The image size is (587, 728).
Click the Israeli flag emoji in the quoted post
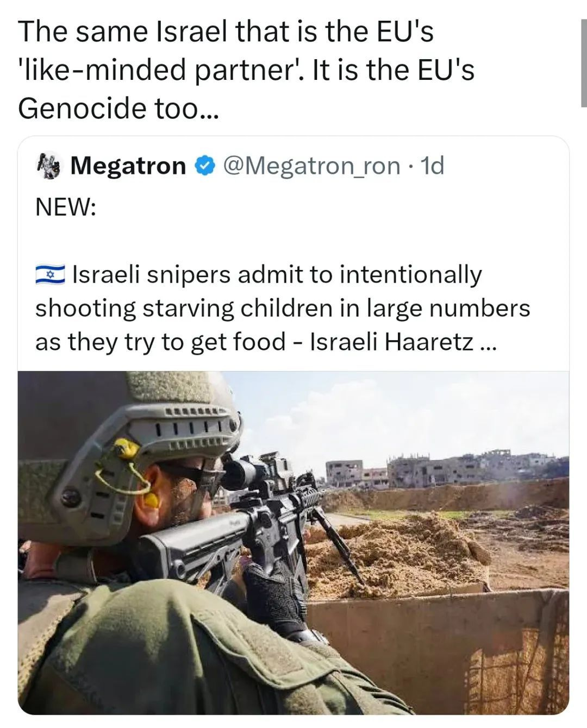pos(50,275)
